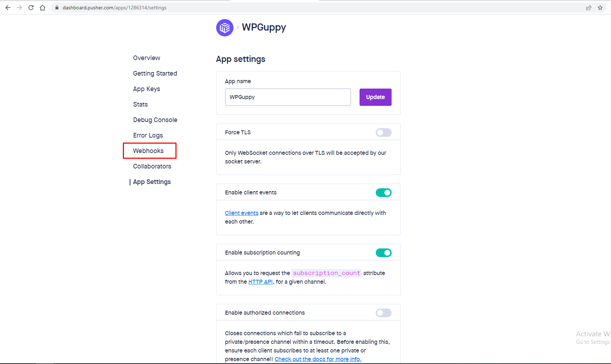Reload the page with refresh icon
This screenshot has height=364, width=611.
pyautogui.click(x=31, y=8)
